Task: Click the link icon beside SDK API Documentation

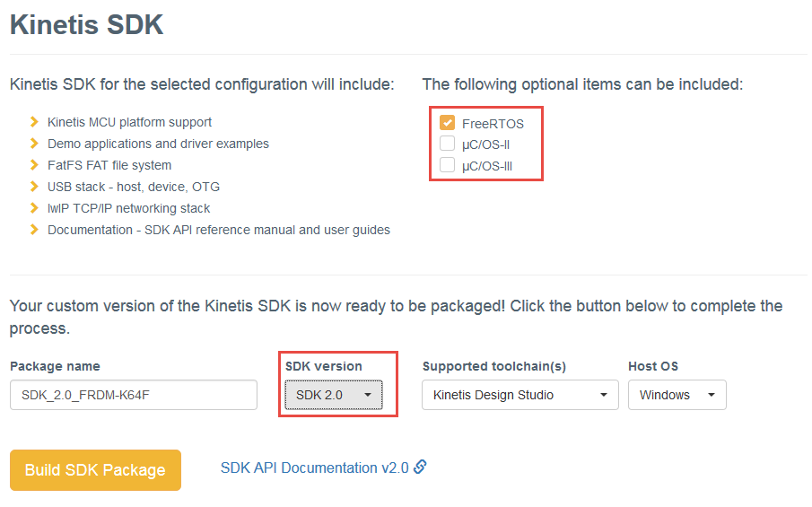Action: point(420,467)
